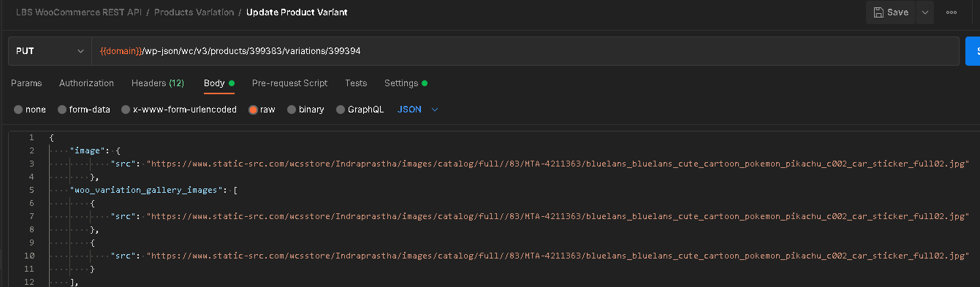Select the raw body radio button
This screenshot has height=287, width=980.
(262, 110)
